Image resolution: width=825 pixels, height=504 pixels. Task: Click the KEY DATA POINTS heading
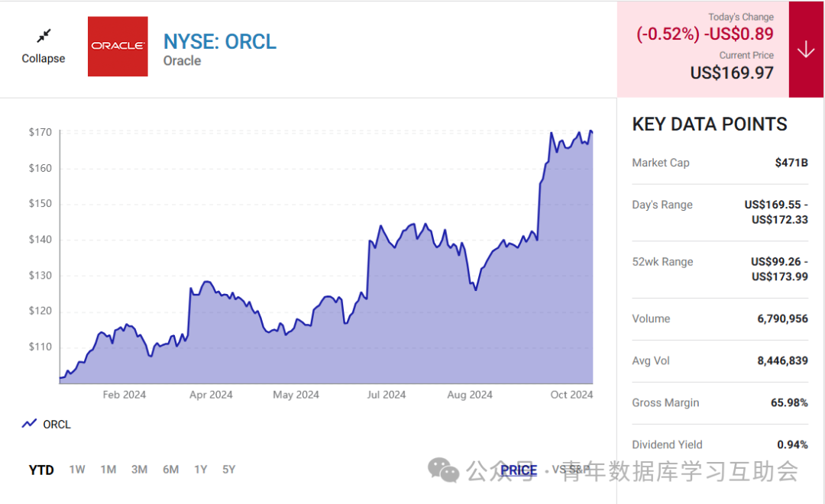tap(709, 124)
